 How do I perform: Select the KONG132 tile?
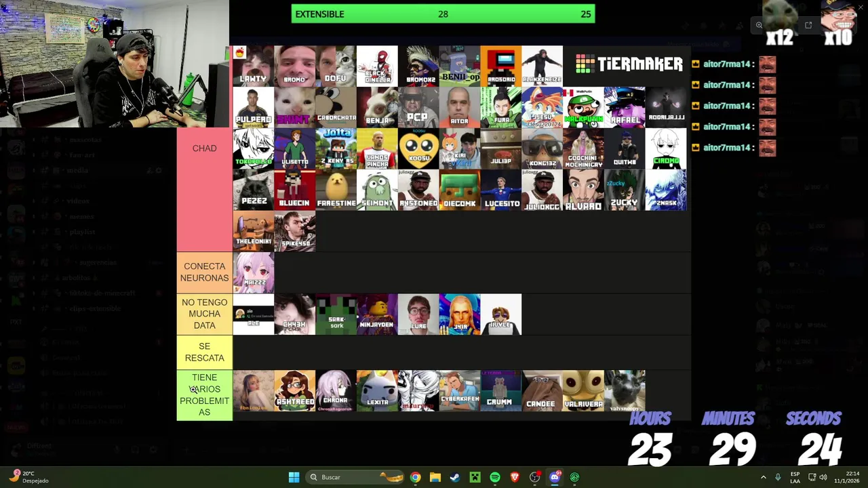[542, 148]
